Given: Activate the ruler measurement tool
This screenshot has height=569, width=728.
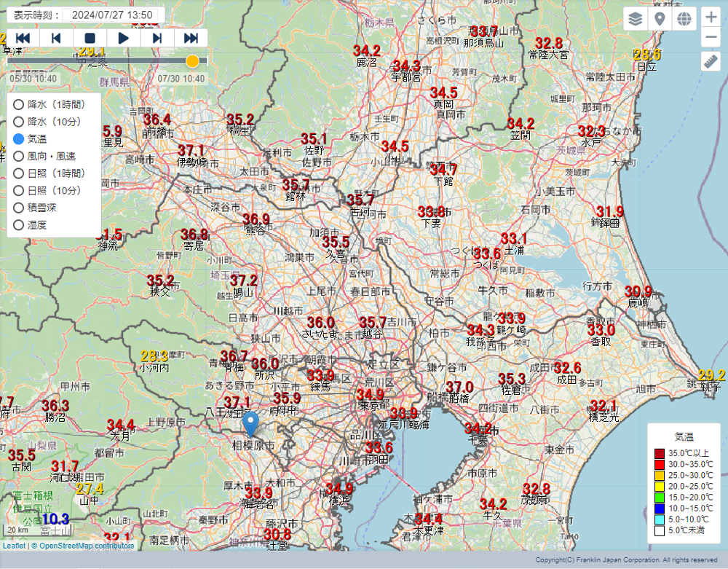Looking at the screenshot, I should (711, 62).
